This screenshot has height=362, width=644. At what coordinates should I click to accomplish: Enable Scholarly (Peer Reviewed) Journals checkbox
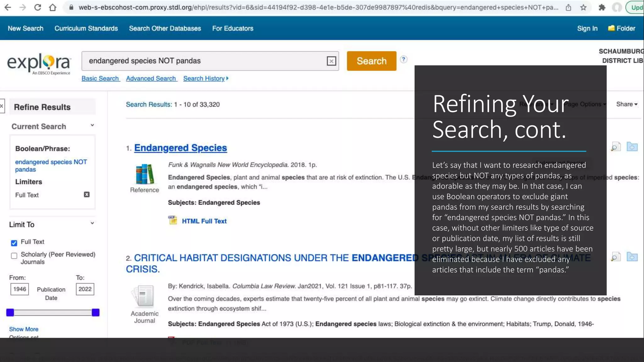click(x=14, y=256)
